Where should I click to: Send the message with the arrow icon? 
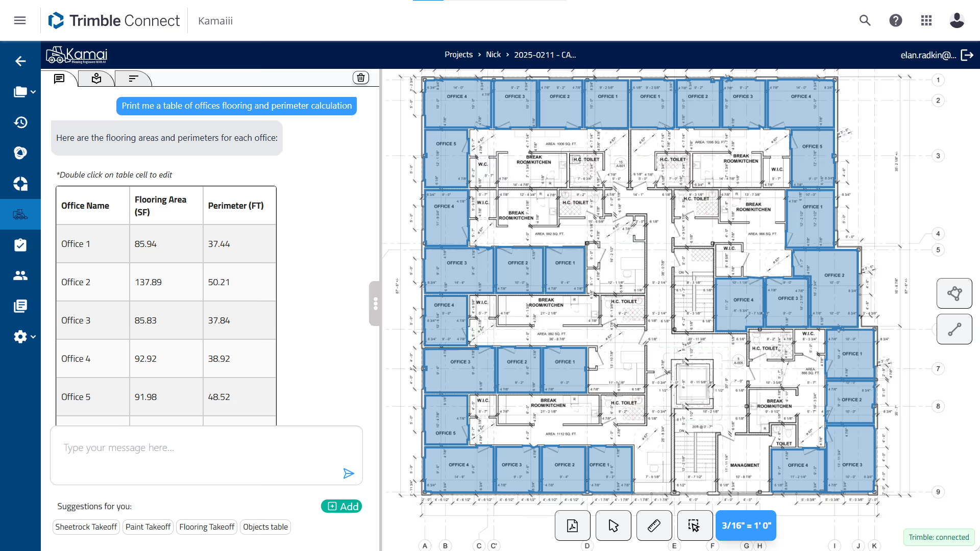pos(349,473)
